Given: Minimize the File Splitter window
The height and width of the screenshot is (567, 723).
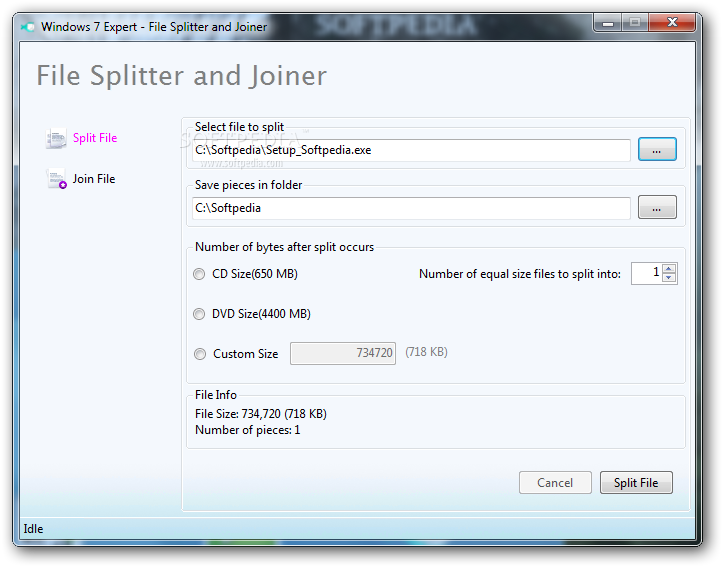Looking at the screenshot, I should [608, 22].
